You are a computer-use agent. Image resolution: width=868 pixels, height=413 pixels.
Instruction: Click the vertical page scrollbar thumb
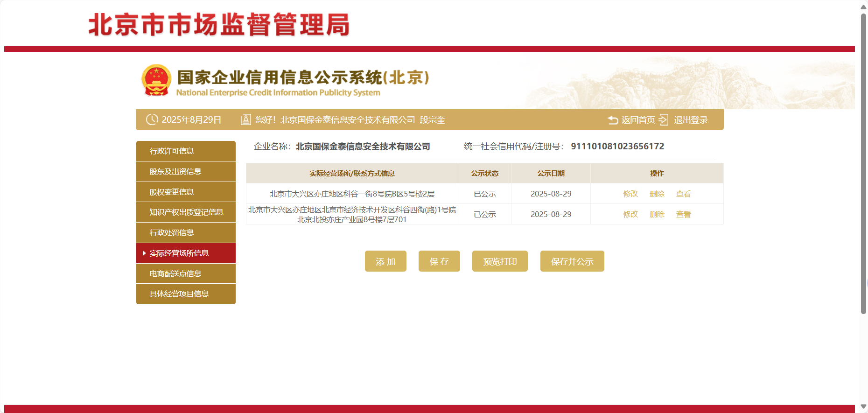point(863,163)
